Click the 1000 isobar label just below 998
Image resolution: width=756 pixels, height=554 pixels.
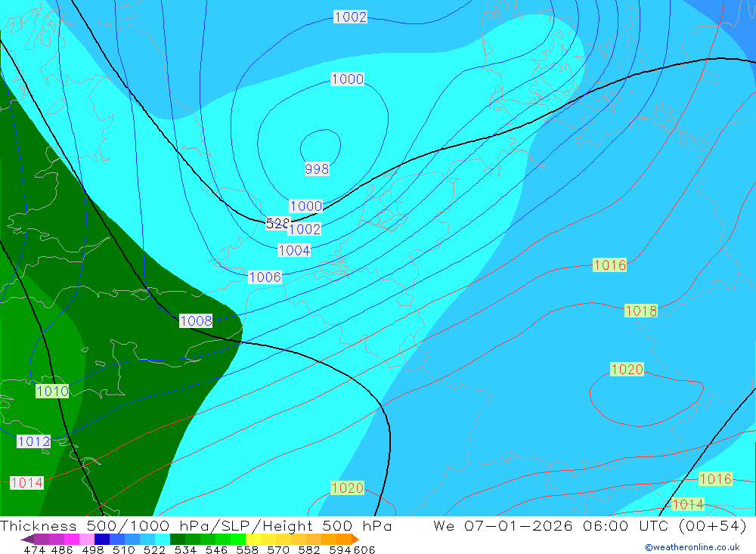[305, 206]
